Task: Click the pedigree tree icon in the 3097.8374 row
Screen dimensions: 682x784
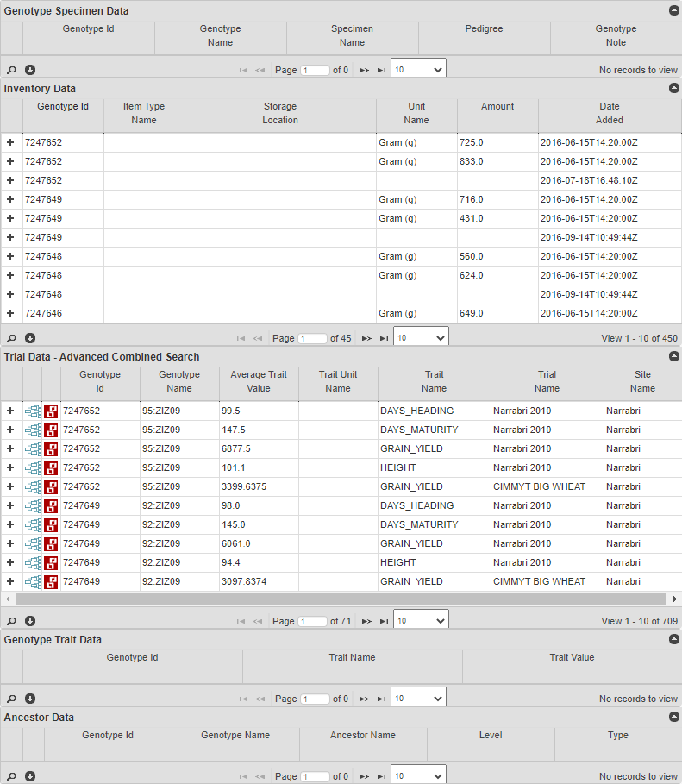Action: click(x=33, y=582)
